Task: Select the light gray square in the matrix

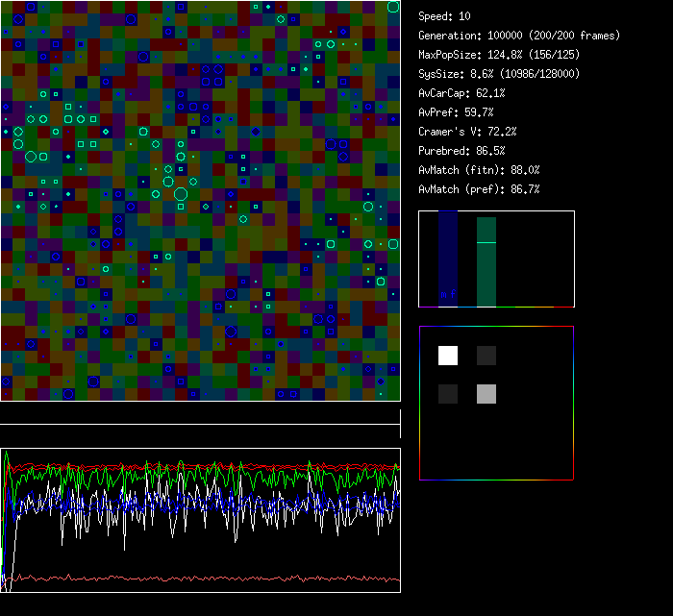Action: [486, 393]
